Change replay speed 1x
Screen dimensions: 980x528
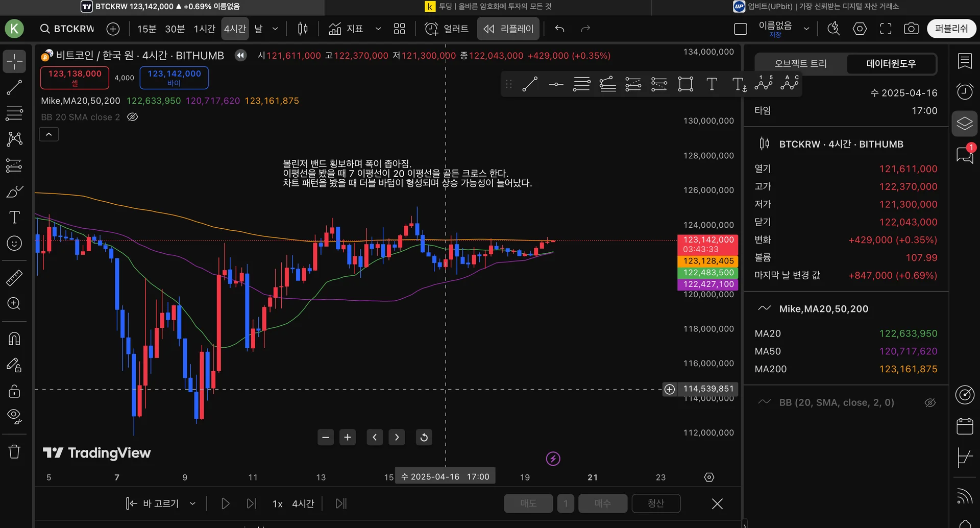point(278,504)
